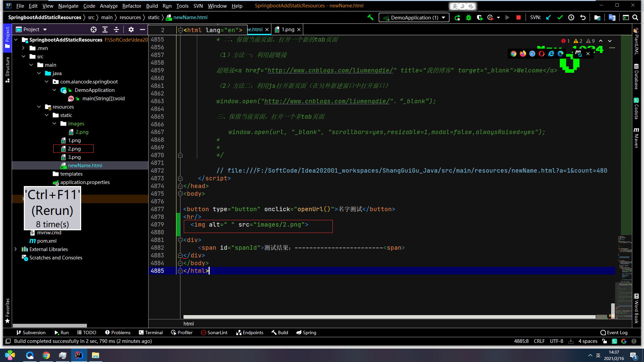Image resolution: width=644 pixels, height=362 pixels.
Task: Open run configuration DemoApplication dropdown
Action: (x=414, y=17)
